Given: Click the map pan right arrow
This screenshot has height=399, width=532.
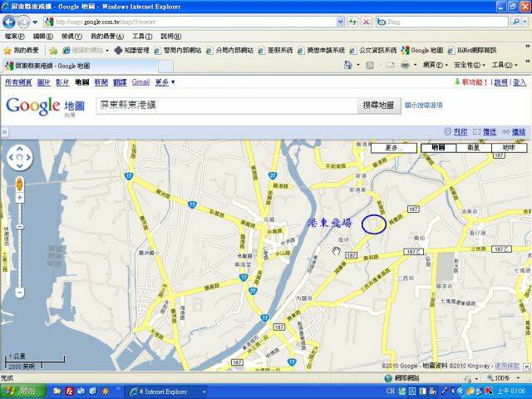Looking at the screenshot, I should [x=28, y=157].
